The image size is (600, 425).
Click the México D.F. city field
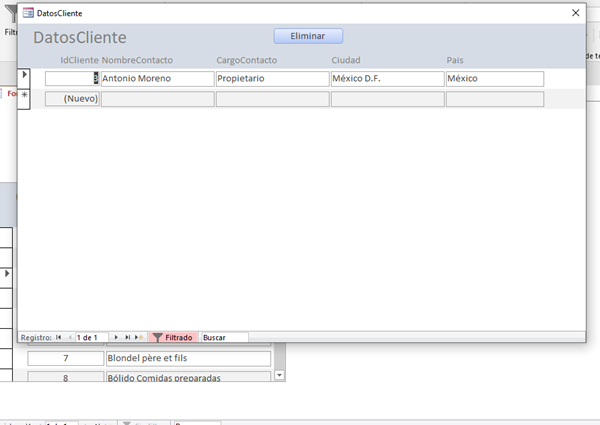click(388, 78)
